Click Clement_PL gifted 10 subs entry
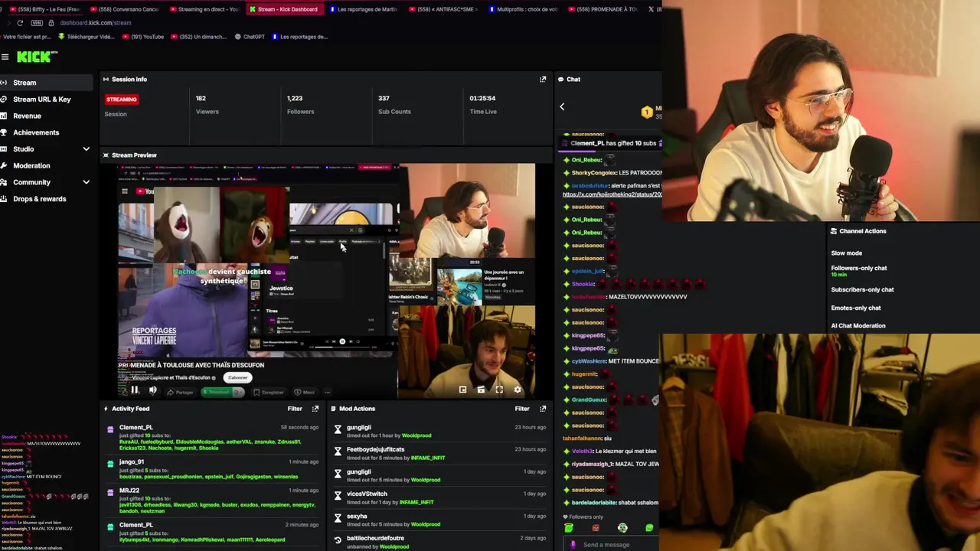 [211, 437]
